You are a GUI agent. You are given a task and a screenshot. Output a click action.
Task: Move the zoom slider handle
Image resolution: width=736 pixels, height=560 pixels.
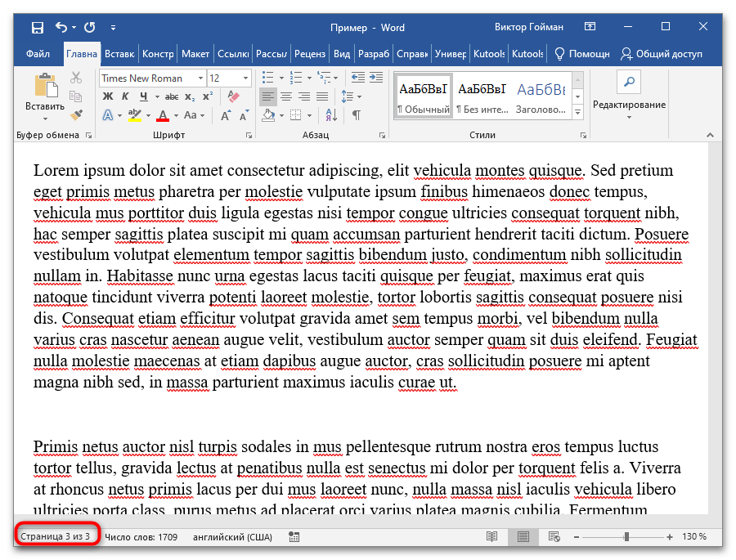coord(626,536)
